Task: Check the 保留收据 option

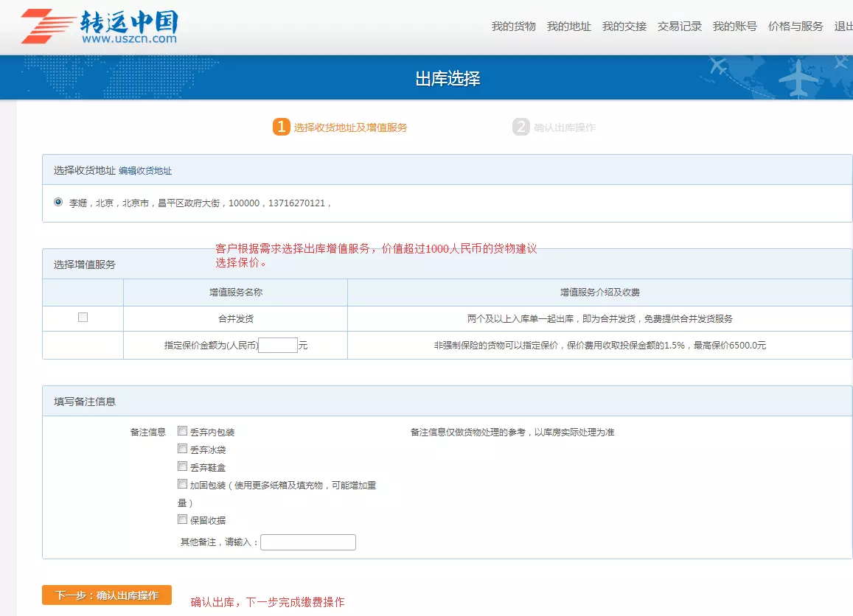Action: pos(182,519)
